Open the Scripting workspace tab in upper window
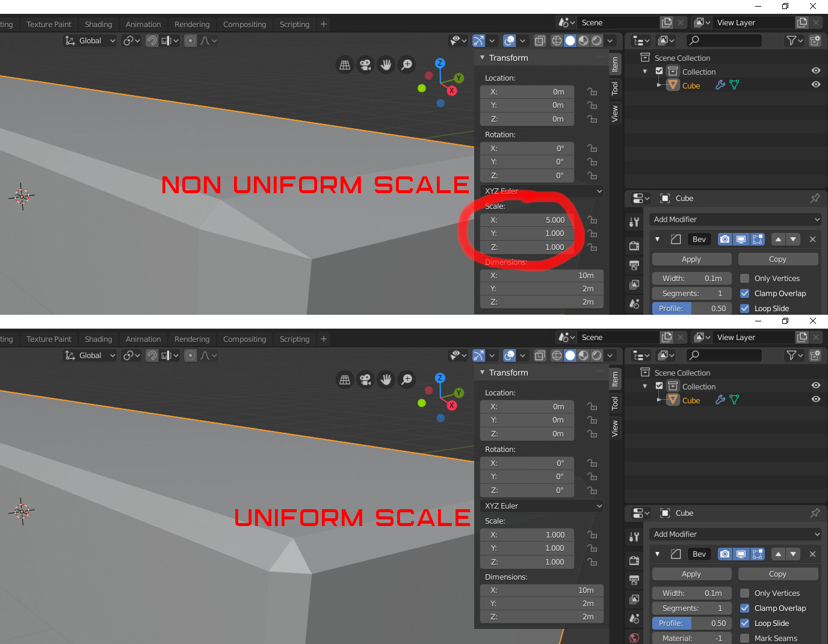This screenshot has width=828, height=644. pyautogui.click(x=294, y=24)
